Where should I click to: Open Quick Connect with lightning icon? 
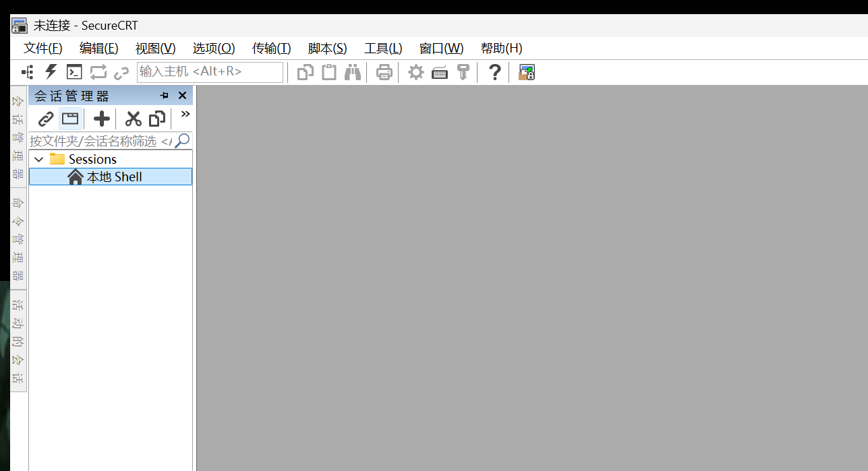pos(51,72)
